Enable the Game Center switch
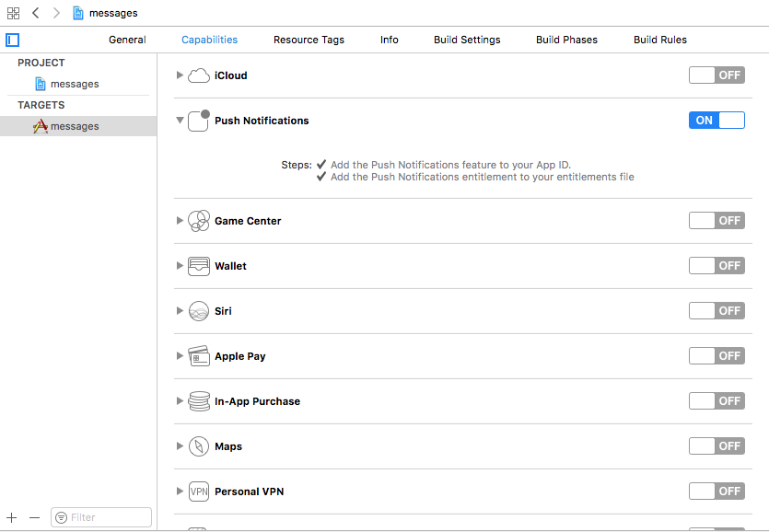The width and height of the screenshot is (769, 532). tap(717, 220)
